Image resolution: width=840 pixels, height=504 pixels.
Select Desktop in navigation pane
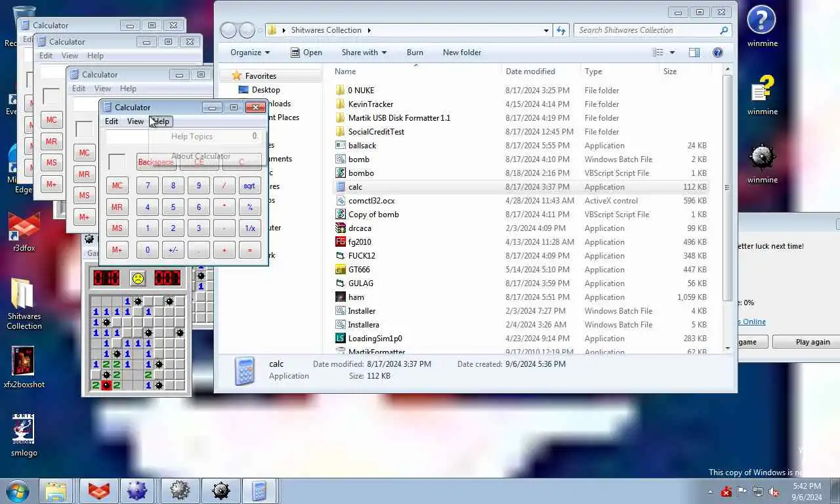point(266,90)
